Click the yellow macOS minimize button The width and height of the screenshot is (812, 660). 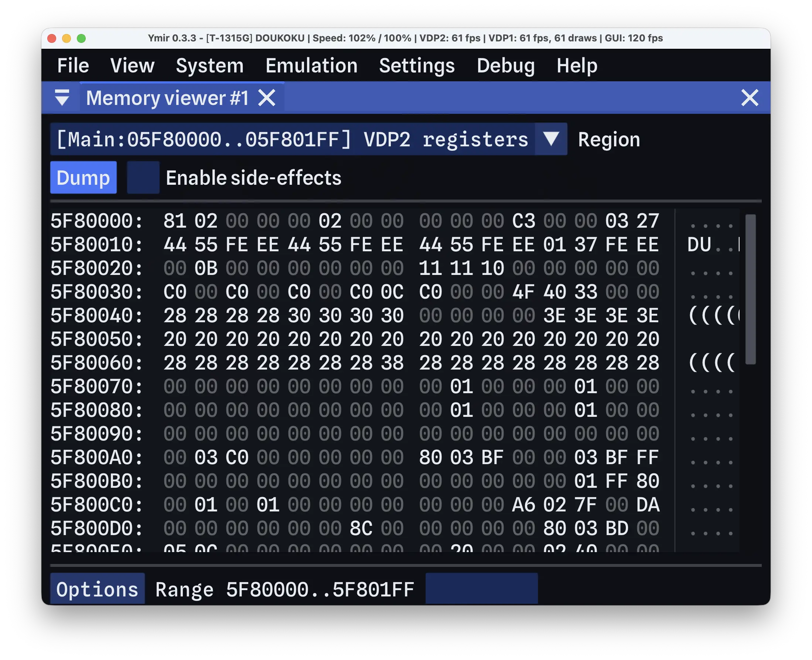tap(66, 38)
